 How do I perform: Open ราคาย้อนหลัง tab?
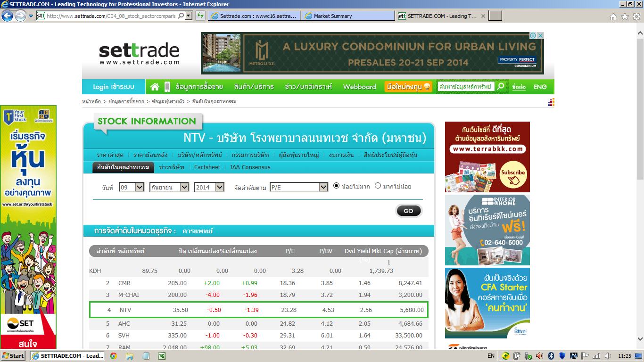(150, 155)
